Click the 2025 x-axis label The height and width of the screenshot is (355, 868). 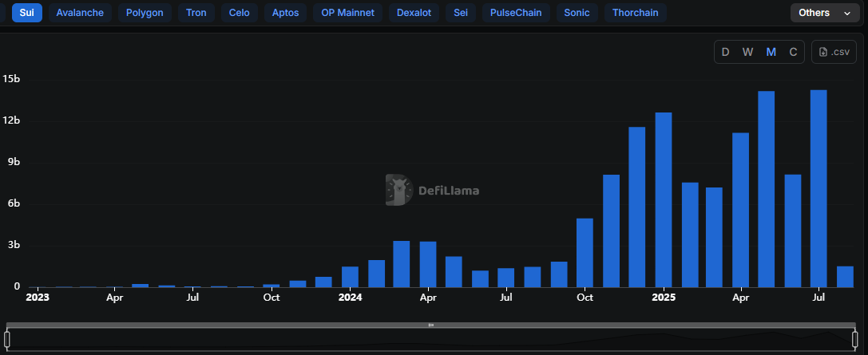coord(664,298)
